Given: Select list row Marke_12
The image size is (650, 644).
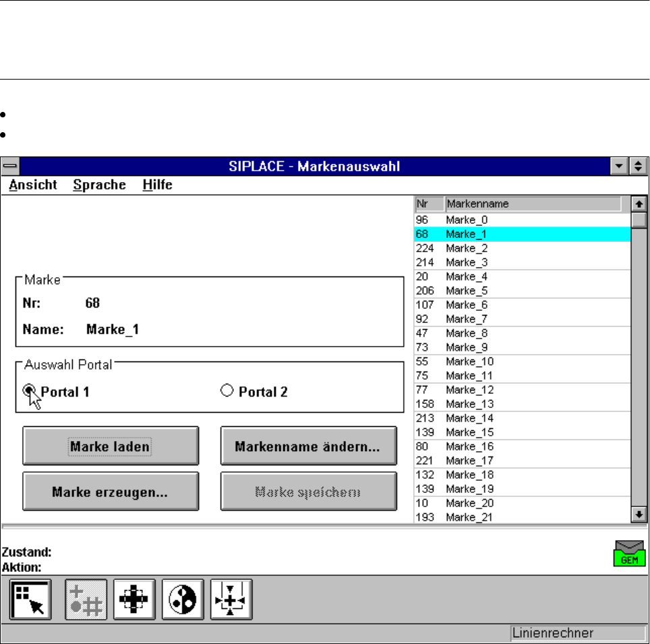Looking at the screenshot, I should (523, 390).
